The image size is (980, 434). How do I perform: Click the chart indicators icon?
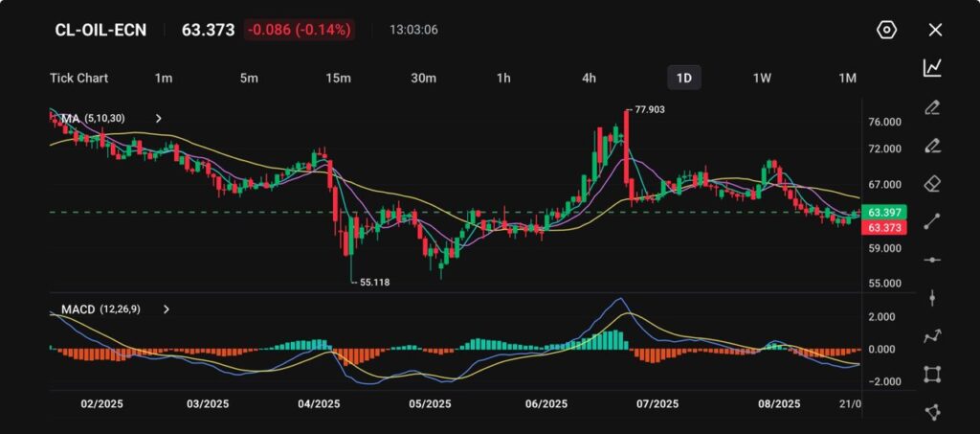click(x=932, y=67)
